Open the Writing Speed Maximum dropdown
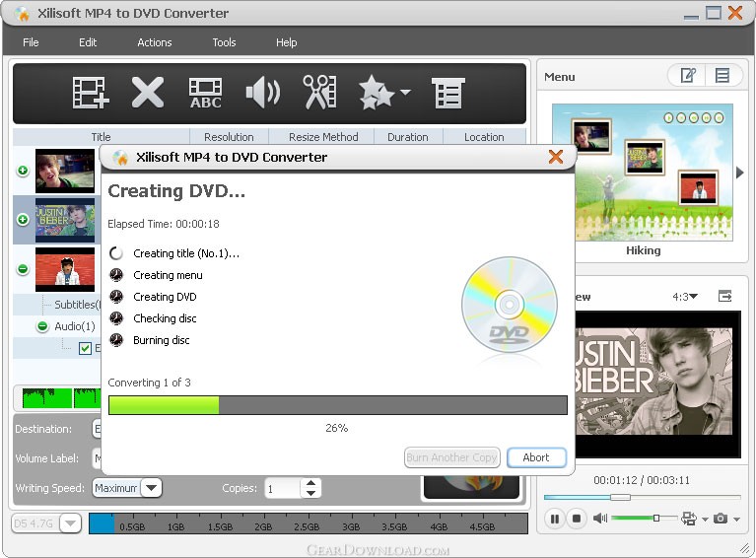The width and height of the screenshot is (756, 558). click(x=151, y=488)
